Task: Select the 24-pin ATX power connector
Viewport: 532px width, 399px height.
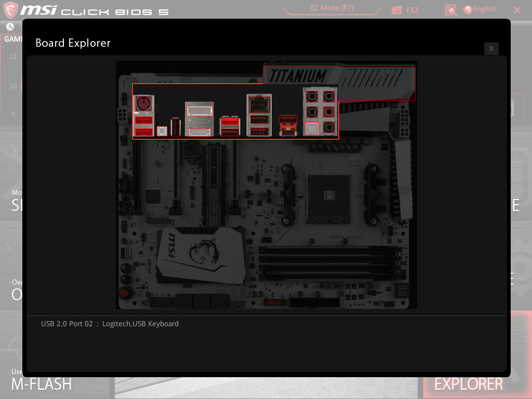Action: coord(314,302)
